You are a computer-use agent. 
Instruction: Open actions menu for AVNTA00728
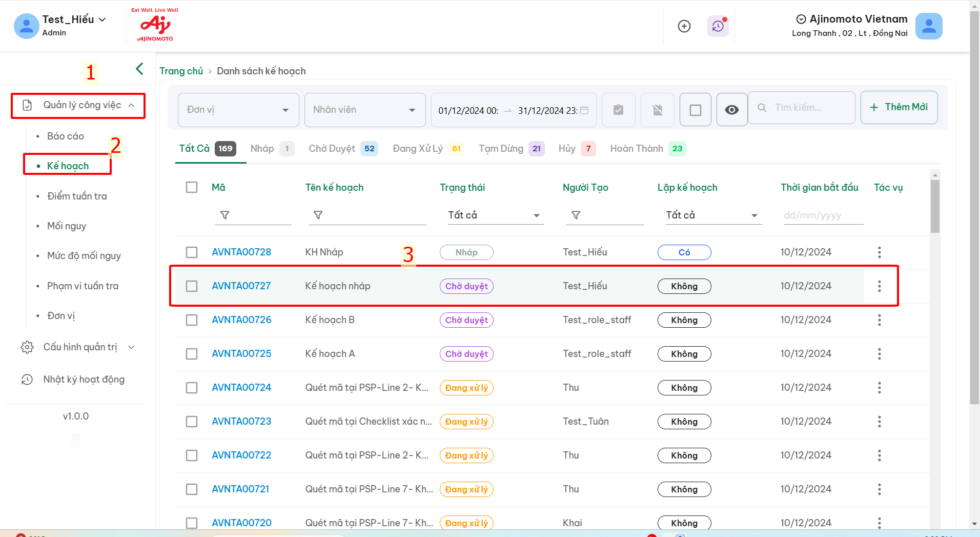tap(880, 252)
